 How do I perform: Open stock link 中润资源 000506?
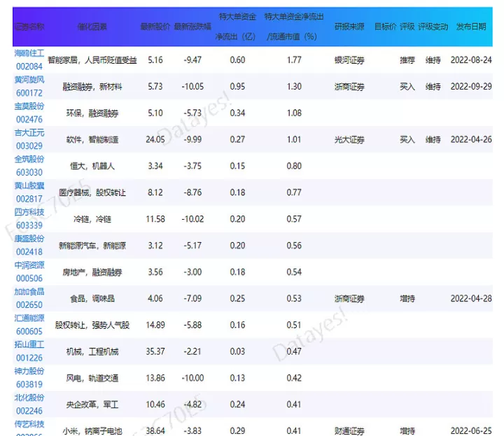pyautogui.click(x=29, y=272)
